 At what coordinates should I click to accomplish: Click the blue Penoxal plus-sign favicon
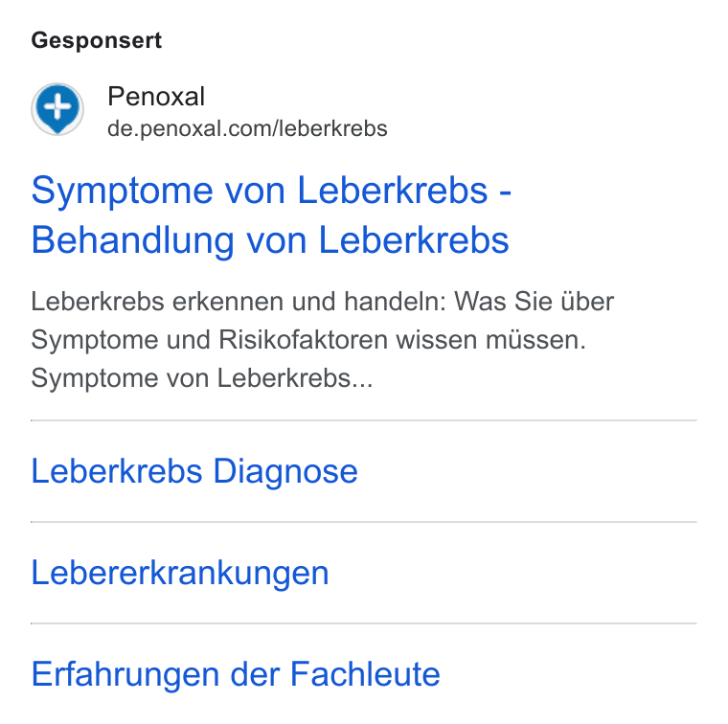pos(57,109)
